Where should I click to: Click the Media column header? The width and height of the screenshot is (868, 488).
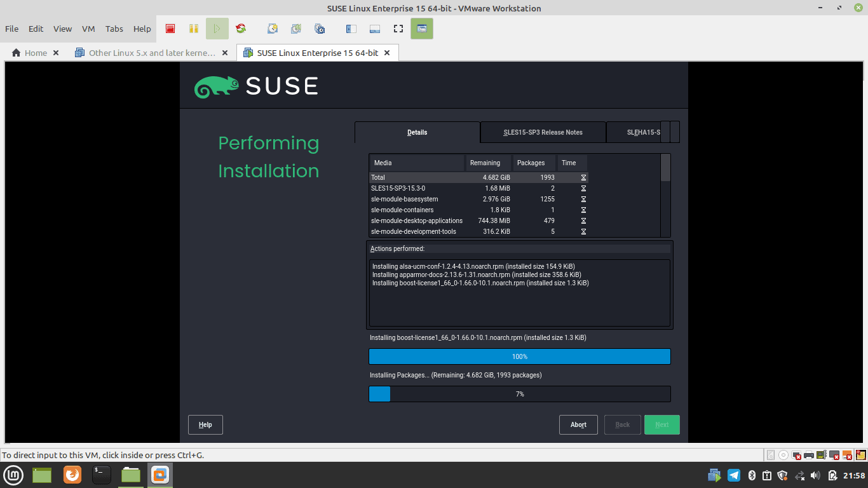pos(417,163)
